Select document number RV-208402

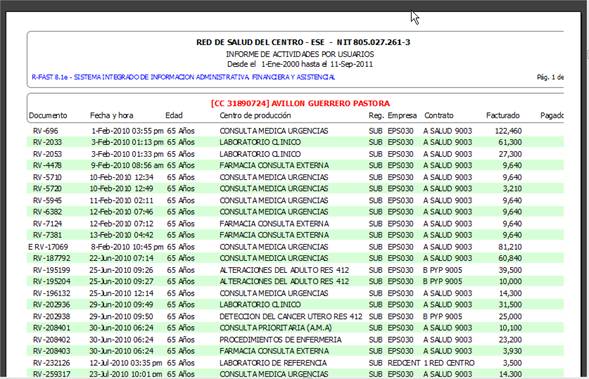click(x=51, y=340)
